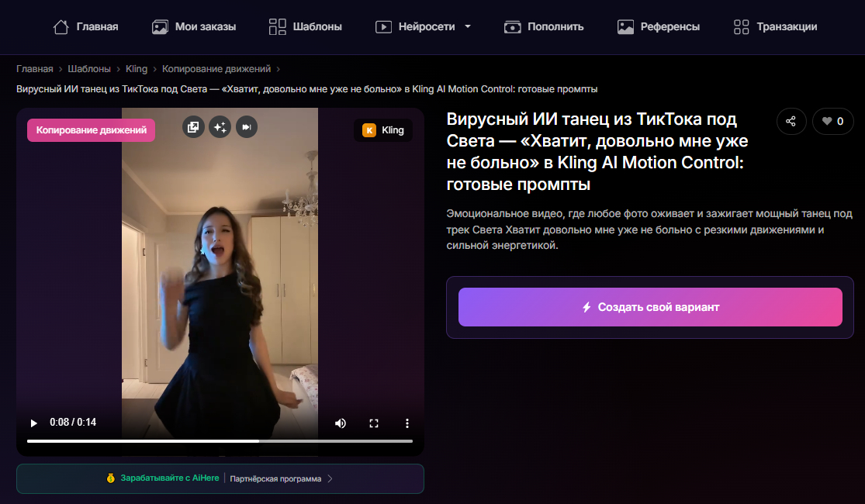865x504 pixels.
Task: Click the templates grid icon
Action: [278, 26]
